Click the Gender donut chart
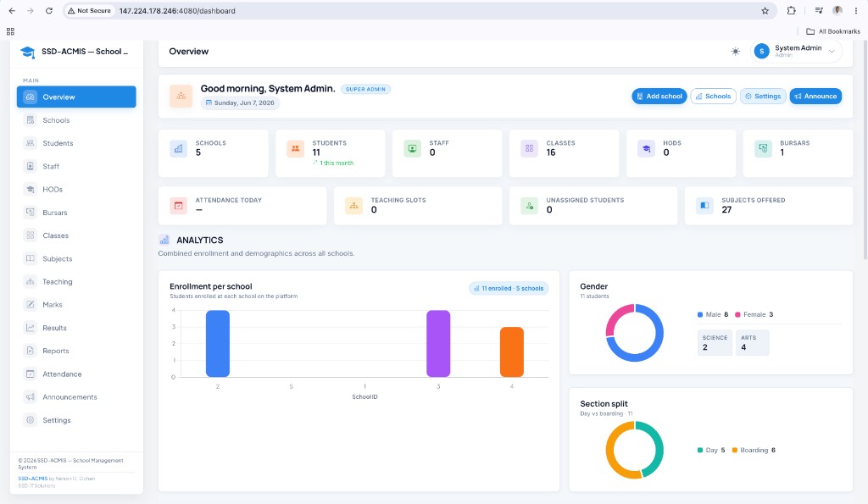This screenshot has width=868, height=504. point(634,333)
